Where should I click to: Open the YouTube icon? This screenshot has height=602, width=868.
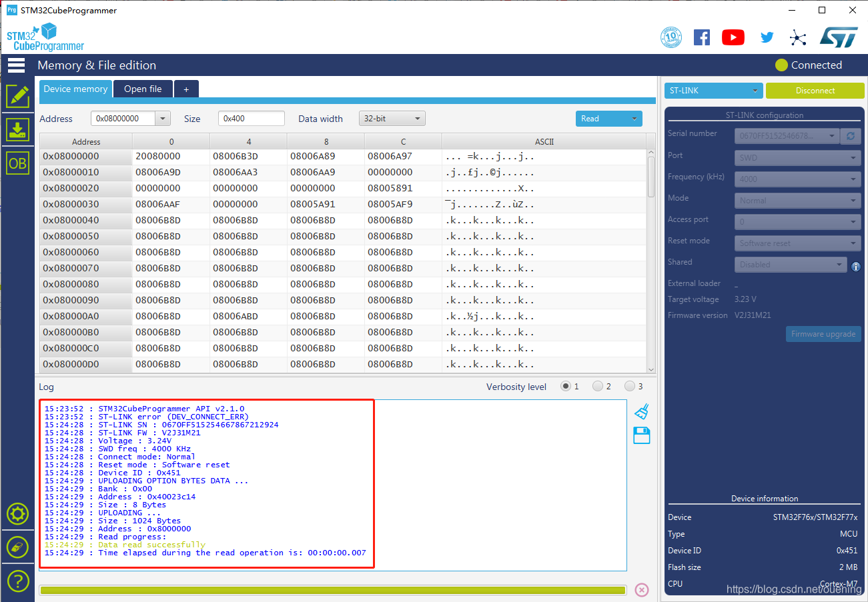[x=733, y=37]
